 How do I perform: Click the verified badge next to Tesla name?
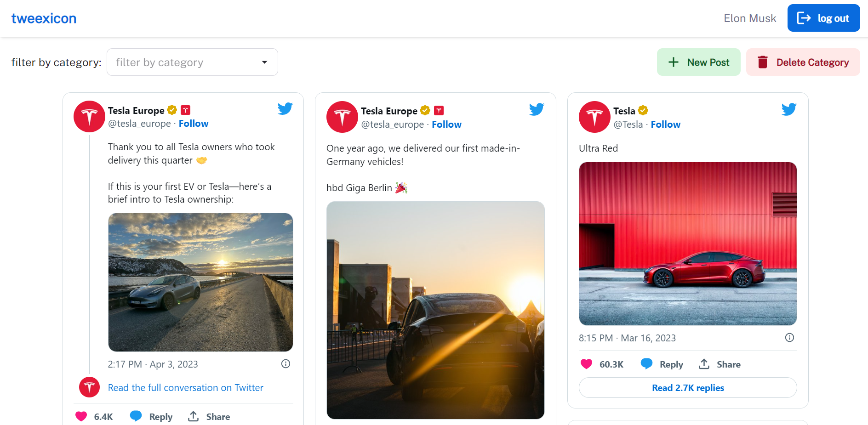tap(643, 110)
